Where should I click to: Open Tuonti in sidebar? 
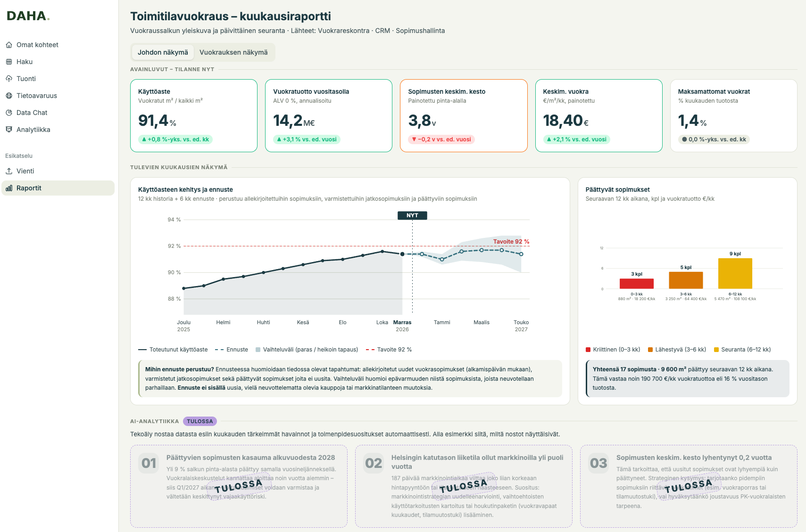[58, 79]
